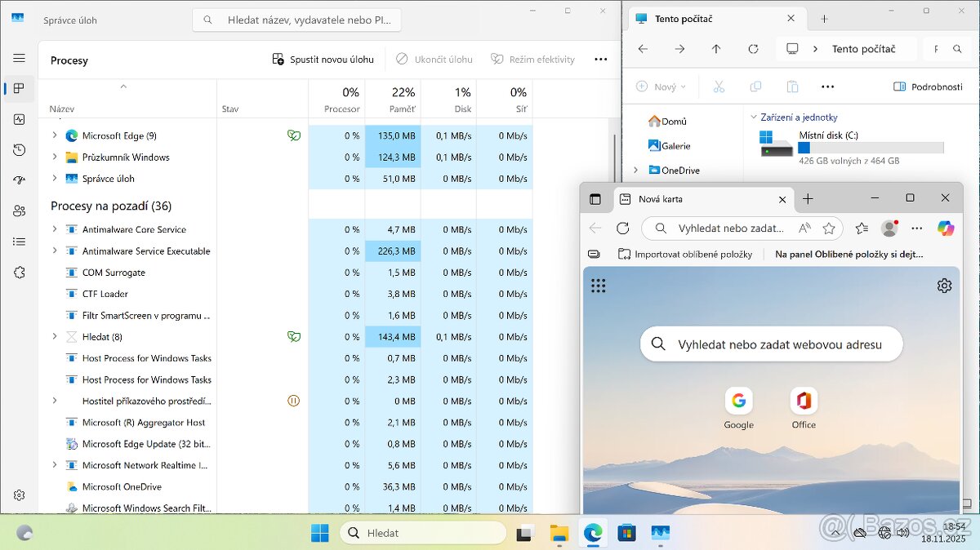980x550 pixels.
Task: Expand the Microsoft Edge (9) process group
Action: [54, 135]
